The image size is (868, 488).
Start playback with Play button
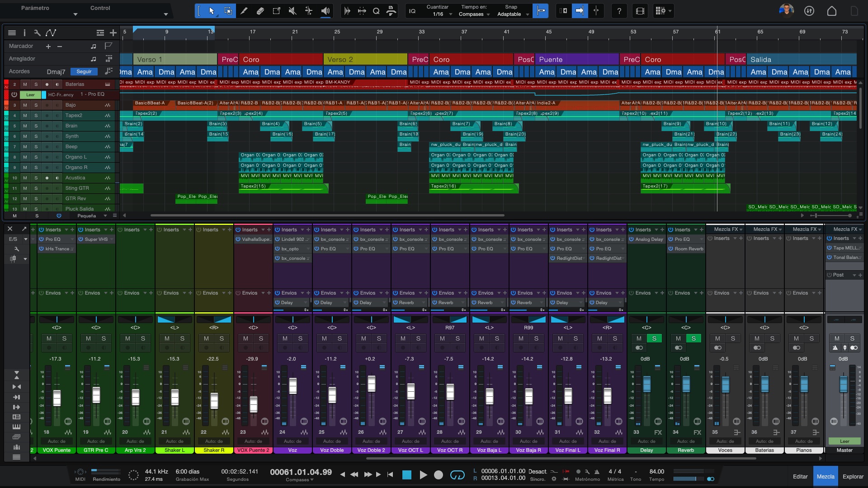[x=423, y=475]
